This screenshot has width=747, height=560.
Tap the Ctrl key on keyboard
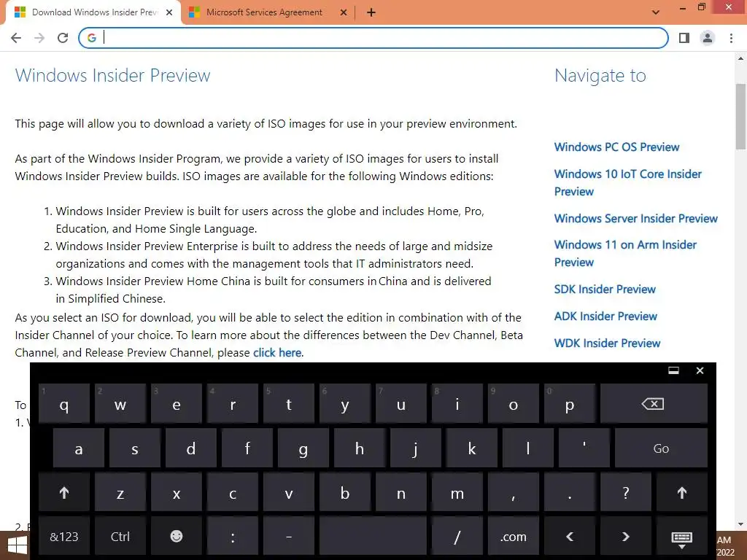(x=120, y=537)
